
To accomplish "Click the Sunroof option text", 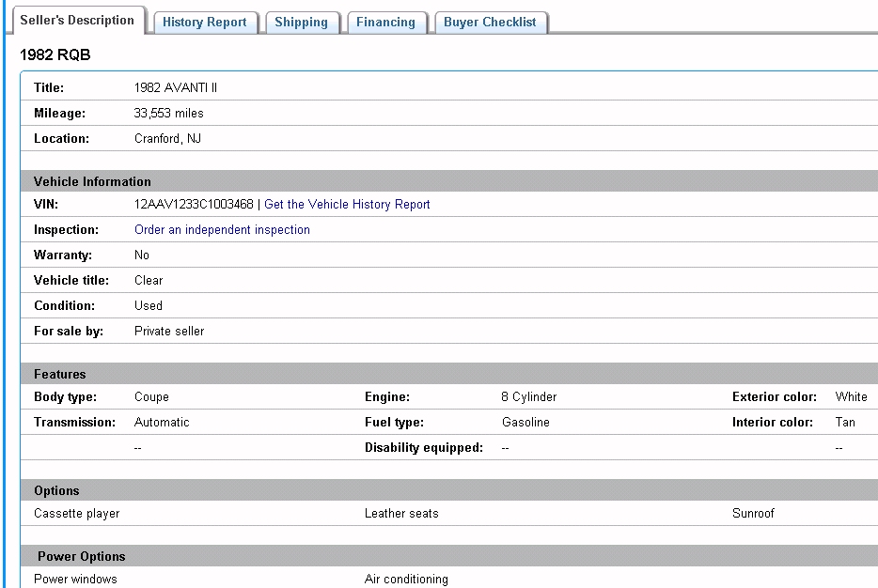I will point(753,514).
